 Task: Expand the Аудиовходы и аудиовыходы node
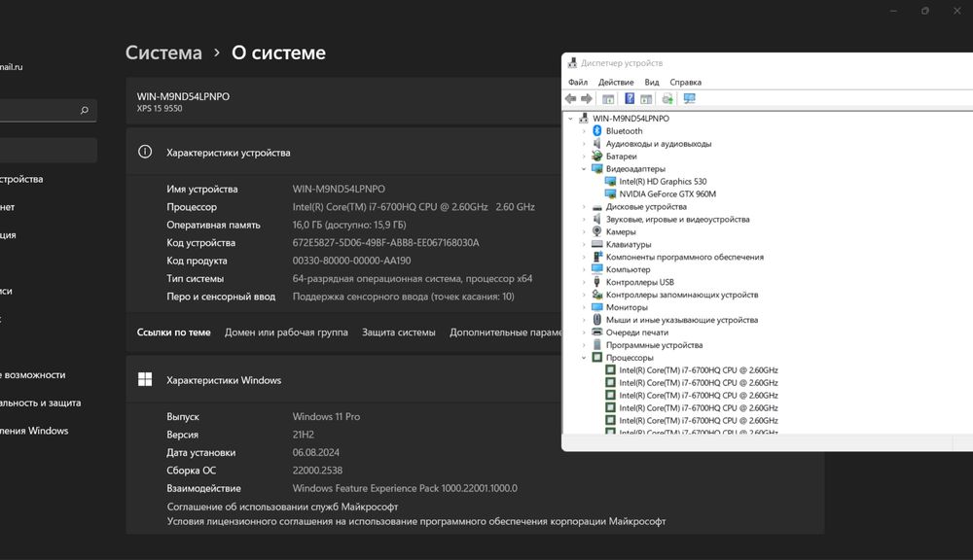pyautogui.click(x=584, y=143)
